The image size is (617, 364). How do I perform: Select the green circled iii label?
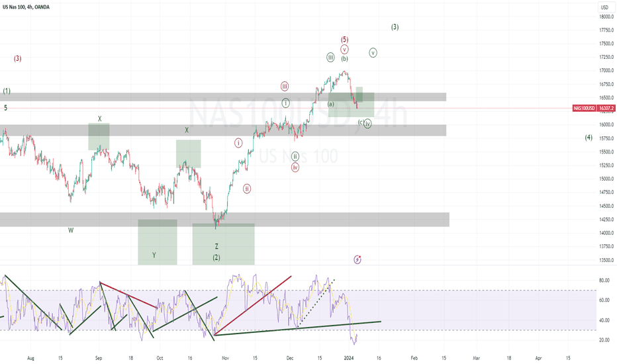(x=330, y=58)
